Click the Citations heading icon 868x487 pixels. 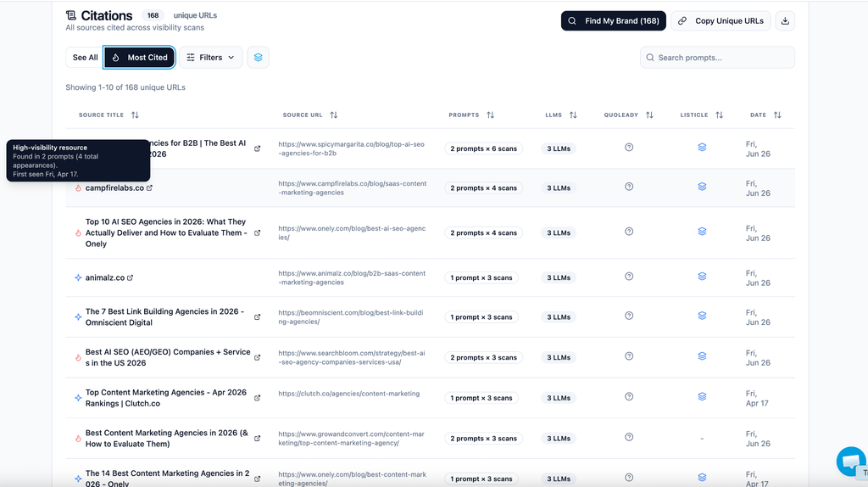point(71,15)
